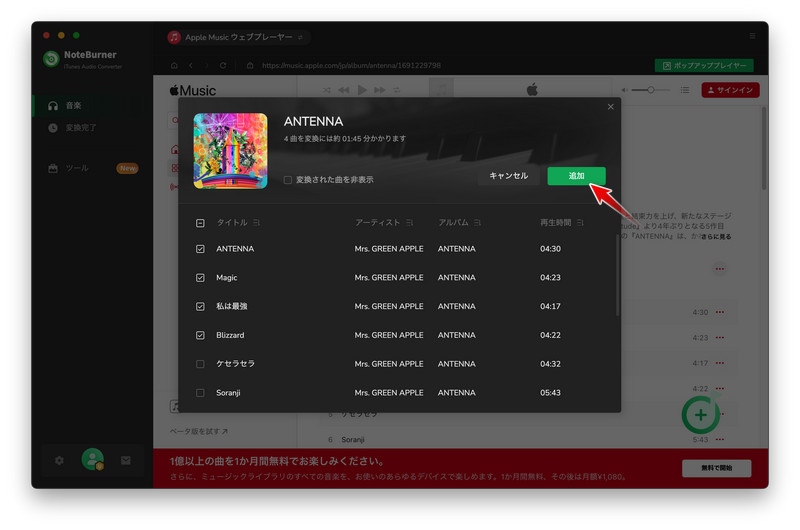This screenshot has height=530, width=800.
Task: Click the さらに見る link
Action: [716, 237]
